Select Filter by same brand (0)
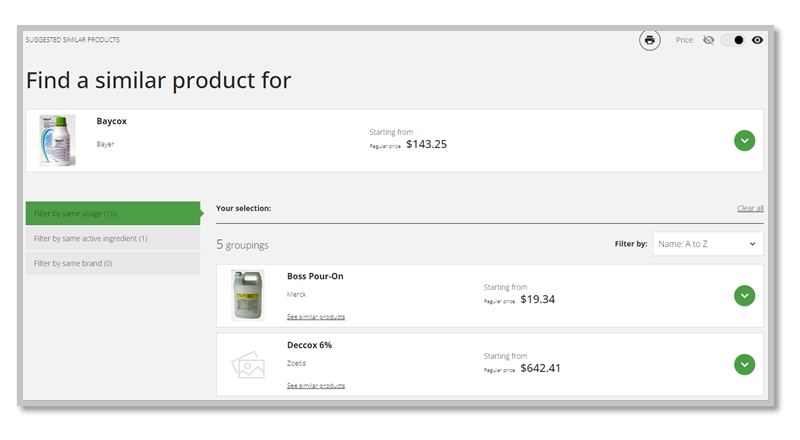The height and width of the screenshot is (440, 800). 113,263
